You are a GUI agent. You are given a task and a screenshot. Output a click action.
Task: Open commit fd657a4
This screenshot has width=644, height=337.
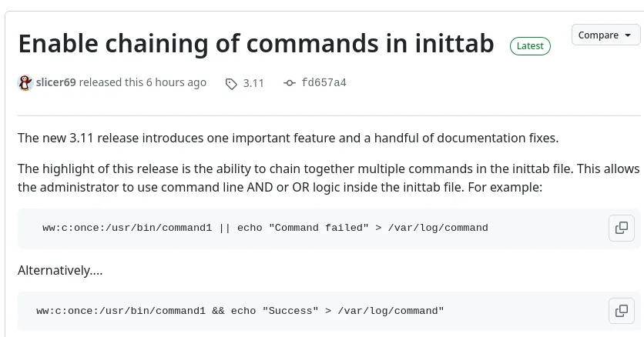[324, 83]
